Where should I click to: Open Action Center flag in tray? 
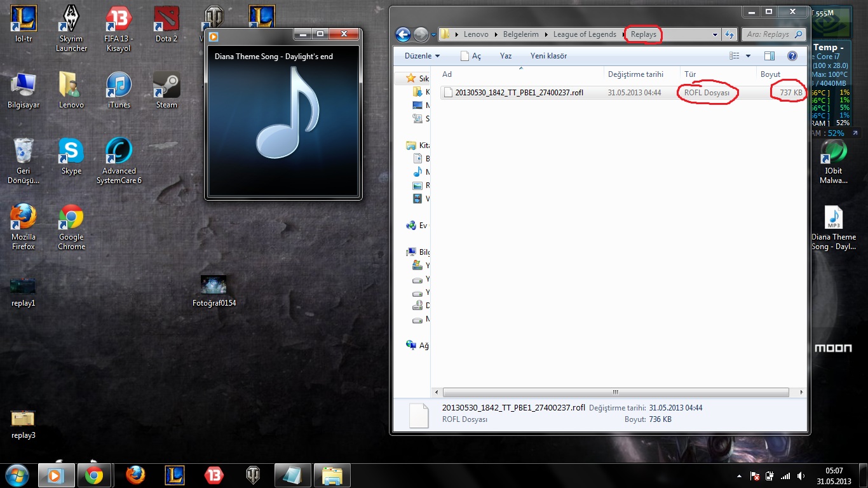pyautogui.click(x=755, y=475)
